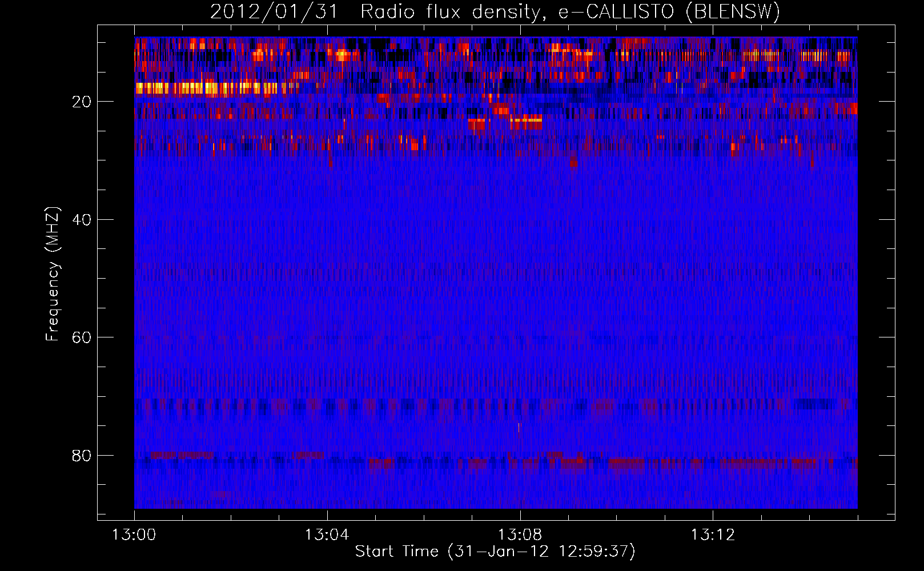Click the '80' frequency tick label
The height and width of the screenshot is (571, 924).
pyautogui.click(x=82, y=456)
